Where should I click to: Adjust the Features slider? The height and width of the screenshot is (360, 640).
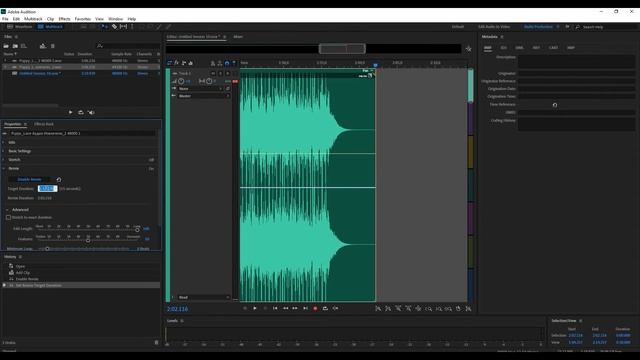88,240
